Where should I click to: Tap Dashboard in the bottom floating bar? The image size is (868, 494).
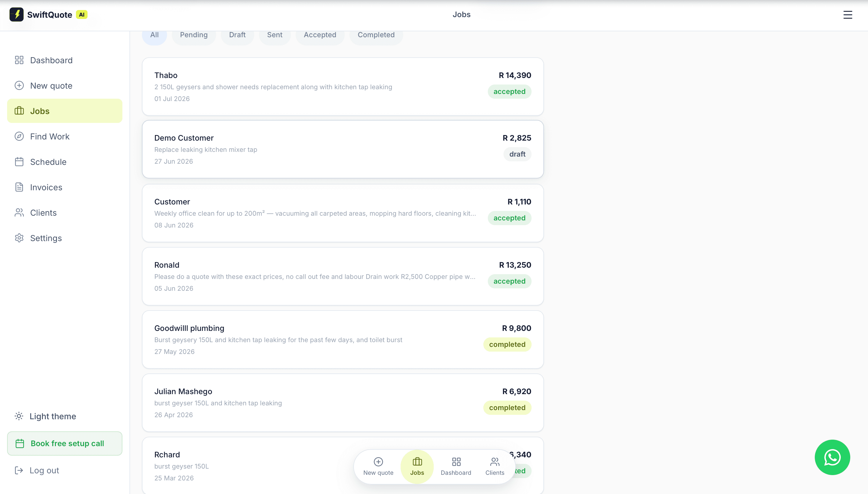pyautogui.click(x=456, y=467)
